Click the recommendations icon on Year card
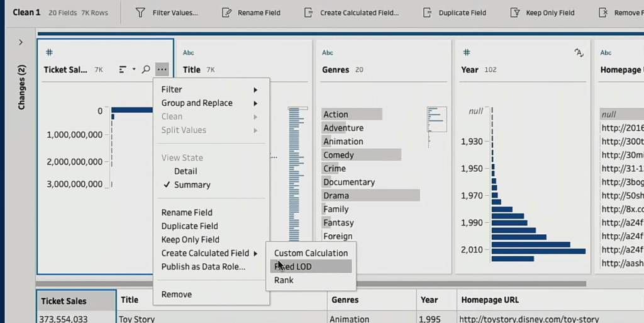Screen dimensions: 644x323 point(579,53)
